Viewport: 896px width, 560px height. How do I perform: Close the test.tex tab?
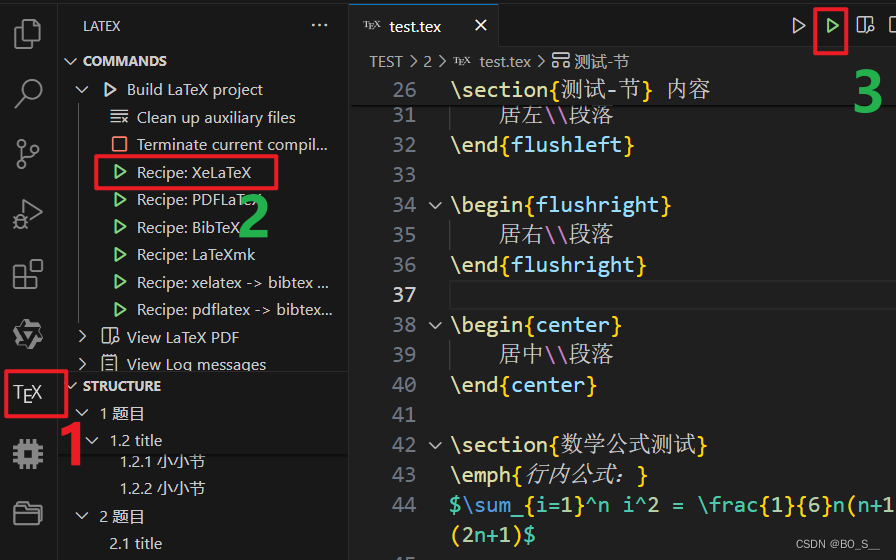click(481, 27)
